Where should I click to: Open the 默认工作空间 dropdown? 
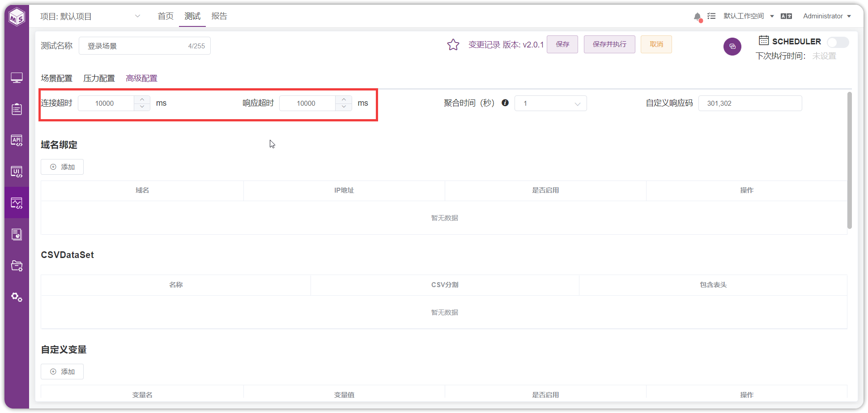point(749,16)
